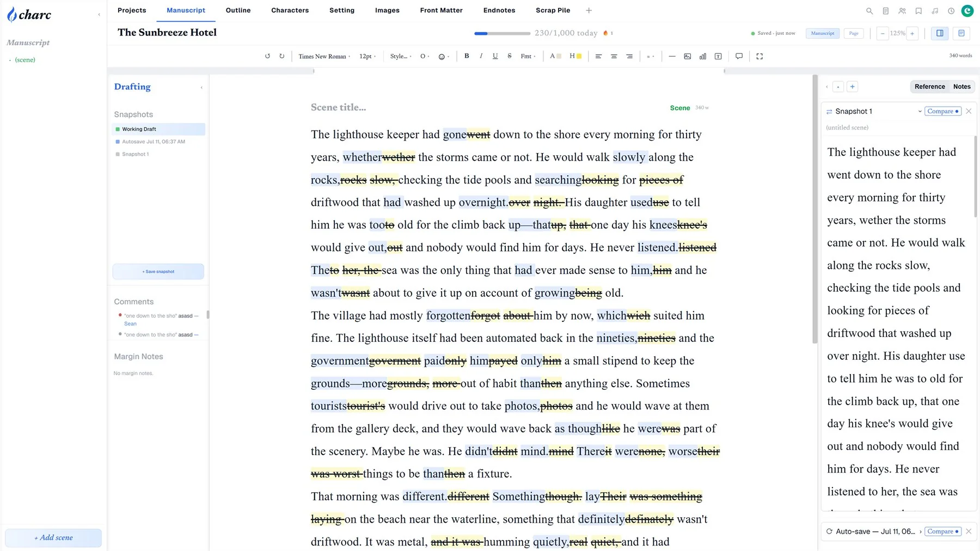Open the emoji picker dropdown
The image size is (980, 551).
pyautogui.click(x=444, y=56)
